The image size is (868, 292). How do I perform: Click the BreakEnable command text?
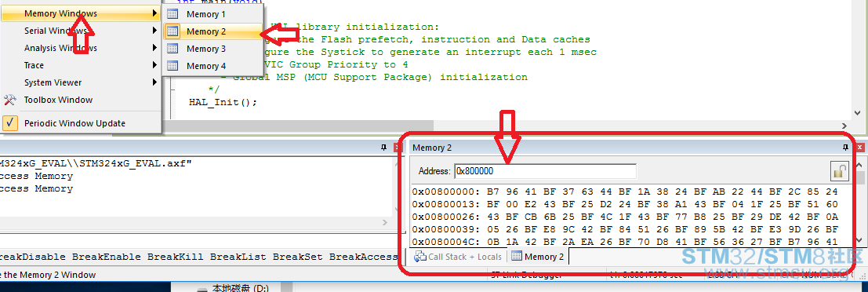tap(107, 257)
